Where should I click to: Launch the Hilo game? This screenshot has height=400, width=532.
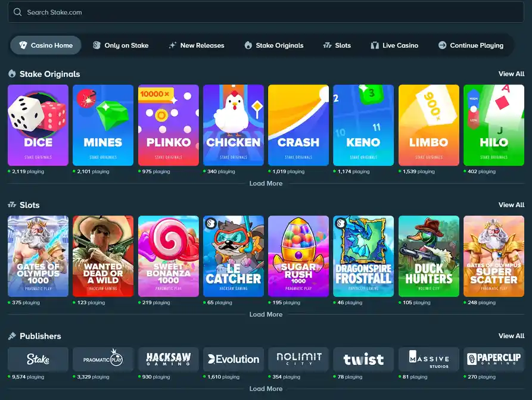click(x=494, y=125)
